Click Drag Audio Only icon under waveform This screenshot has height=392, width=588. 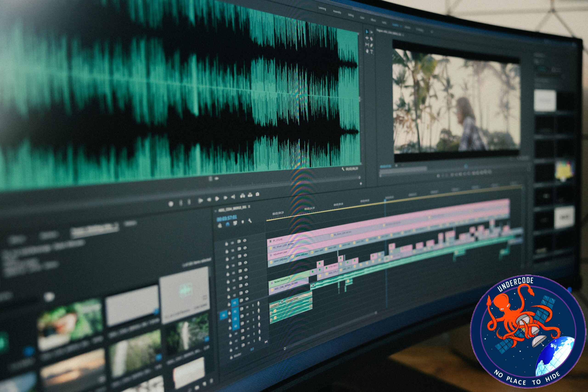coord(217,178)
